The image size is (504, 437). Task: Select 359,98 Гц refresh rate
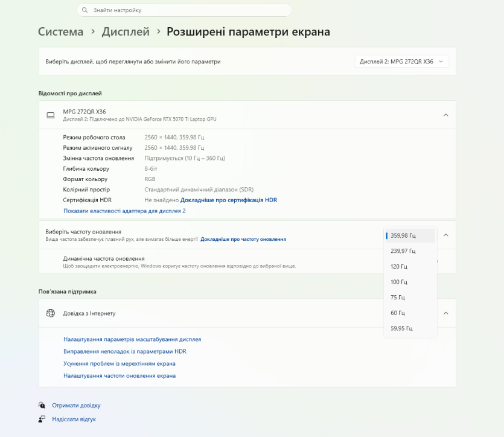coord(410,235)
